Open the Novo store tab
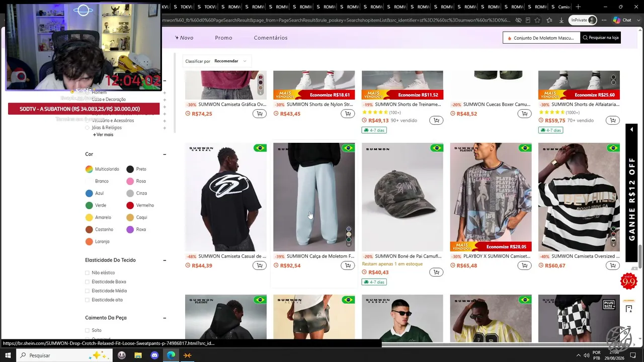Image resolution: width=644 pixels, height=362 pixels. pos(184,38)
